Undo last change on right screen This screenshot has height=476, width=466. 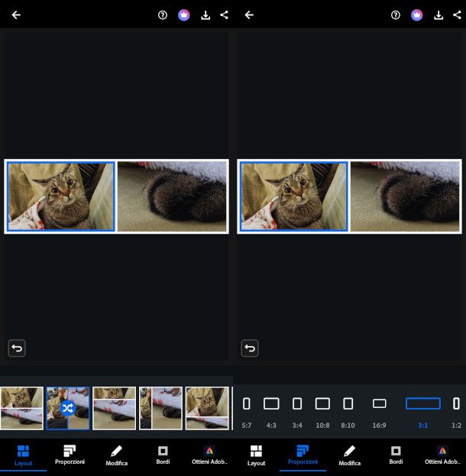pyautogui.click(x=250, y=348)
